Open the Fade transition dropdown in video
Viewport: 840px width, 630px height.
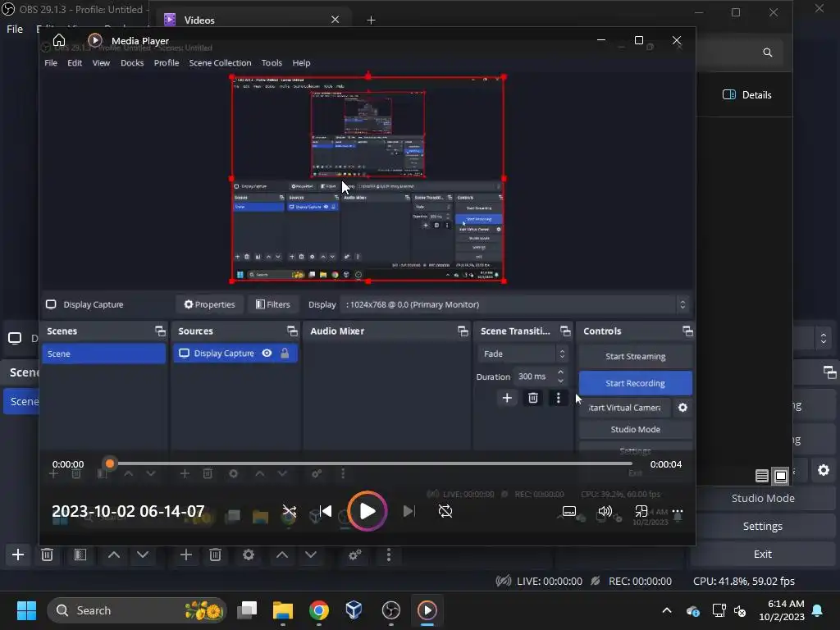pyautogui.click(x=523, y=354)
